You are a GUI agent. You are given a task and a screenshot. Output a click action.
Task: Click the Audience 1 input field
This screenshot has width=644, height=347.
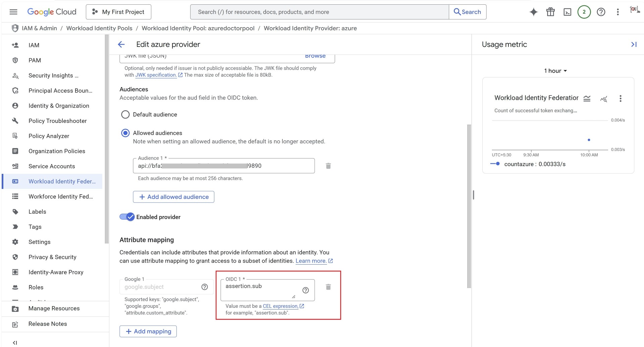pos(224,166)
